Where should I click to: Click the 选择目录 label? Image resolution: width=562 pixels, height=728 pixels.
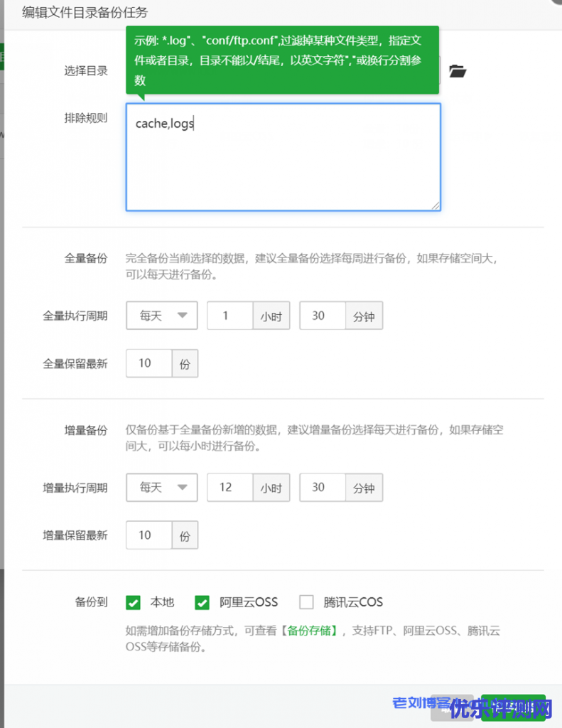(x=86, y=71)
